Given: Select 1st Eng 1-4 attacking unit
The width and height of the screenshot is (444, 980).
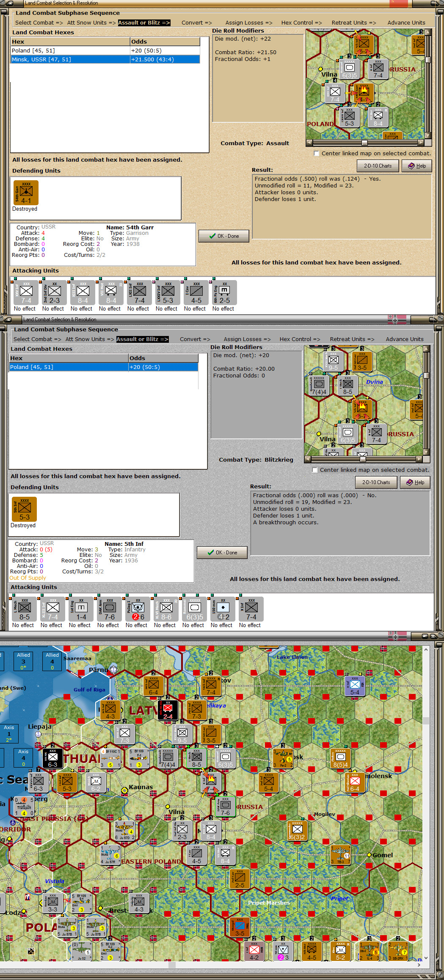Looking at the screenshot, I should (x=81, y=609).
